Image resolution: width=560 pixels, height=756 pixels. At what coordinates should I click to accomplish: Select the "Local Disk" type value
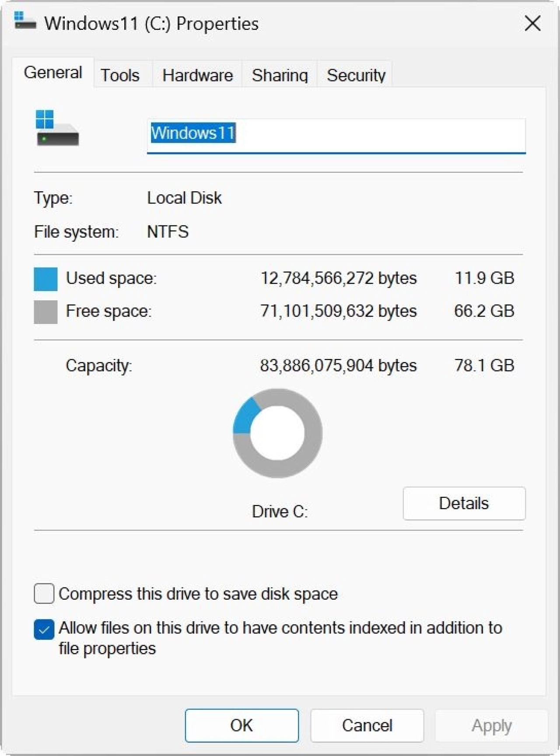click(x=184, y=198)
